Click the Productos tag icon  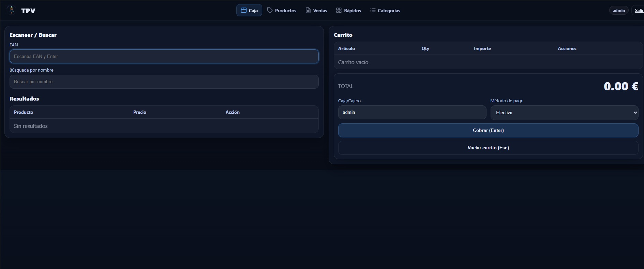270,10
